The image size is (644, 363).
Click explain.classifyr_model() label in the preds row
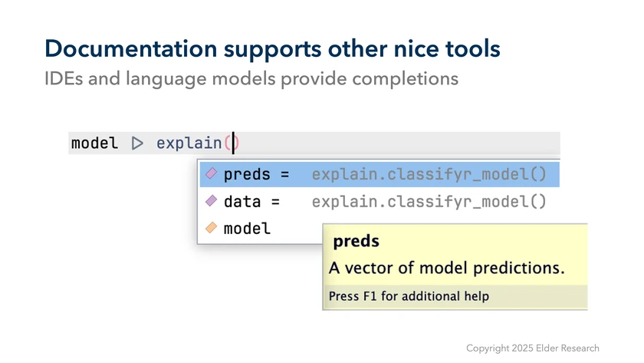[x=429, y=175]
